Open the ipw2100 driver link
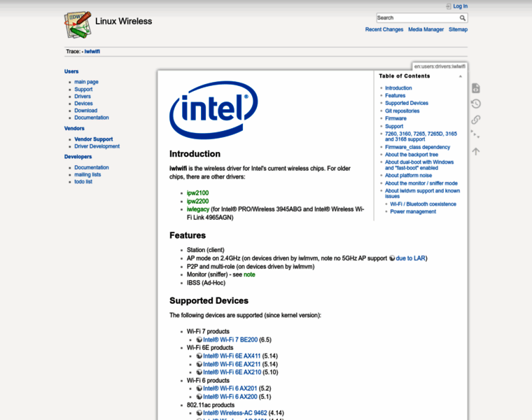The height and width of the screenshot is (420, 532). pyautogui.click(x=197, y=193)
